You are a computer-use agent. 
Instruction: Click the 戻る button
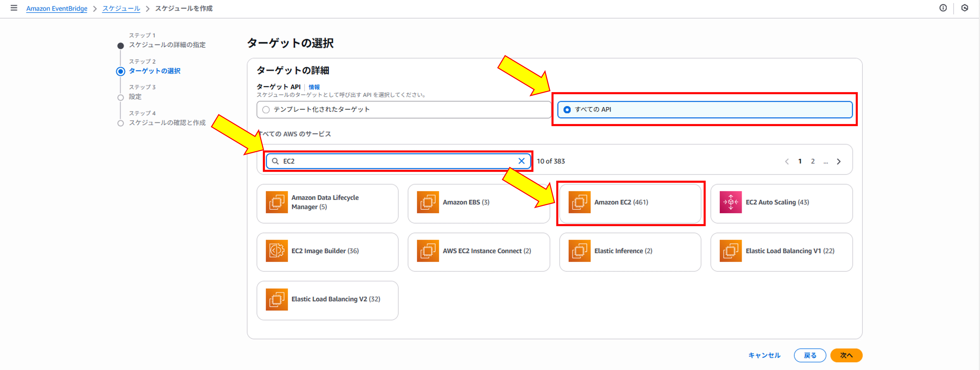pos(810,356)
